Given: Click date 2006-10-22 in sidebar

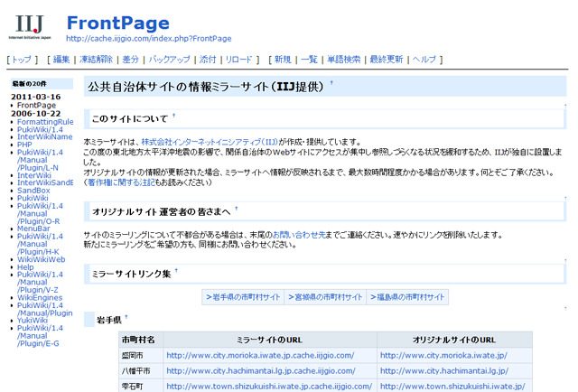Looking at the screenshot, I should 36,114.
